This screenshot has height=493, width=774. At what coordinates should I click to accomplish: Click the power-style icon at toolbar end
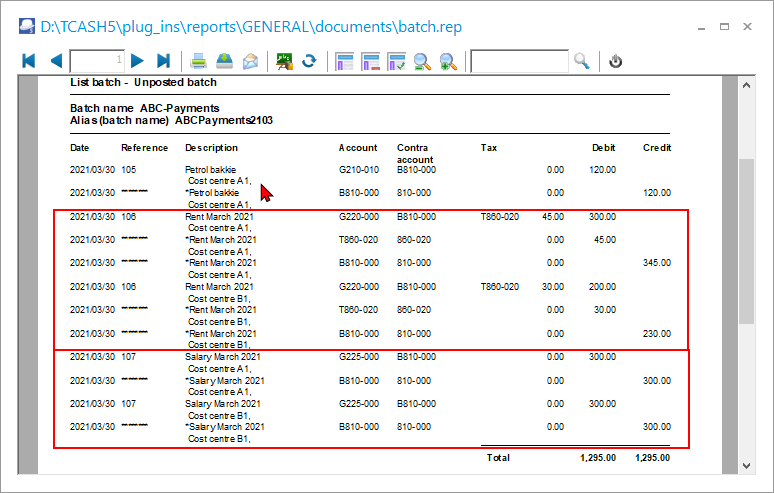(x=616, y=62)
